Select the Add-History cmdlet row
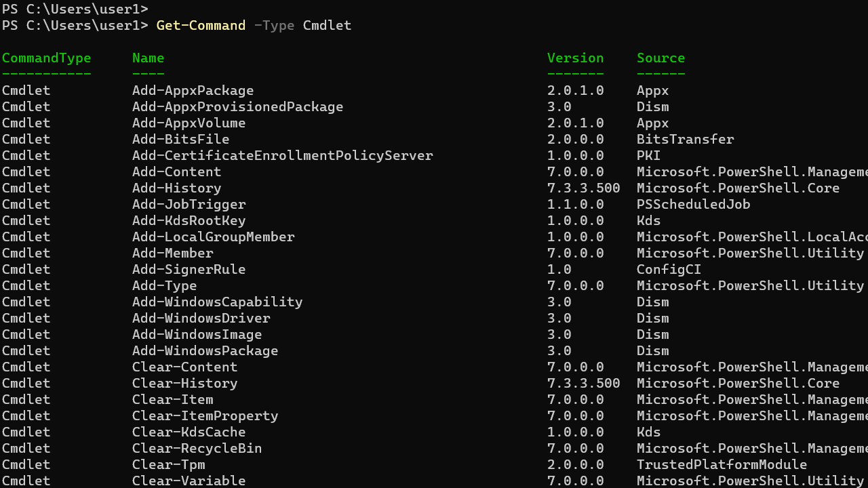Viewport: 868px width, 488px height. coord(176,188)
